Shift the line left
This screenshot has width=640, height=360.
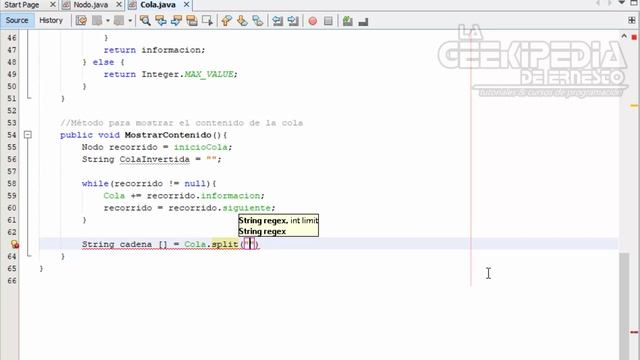277,20
